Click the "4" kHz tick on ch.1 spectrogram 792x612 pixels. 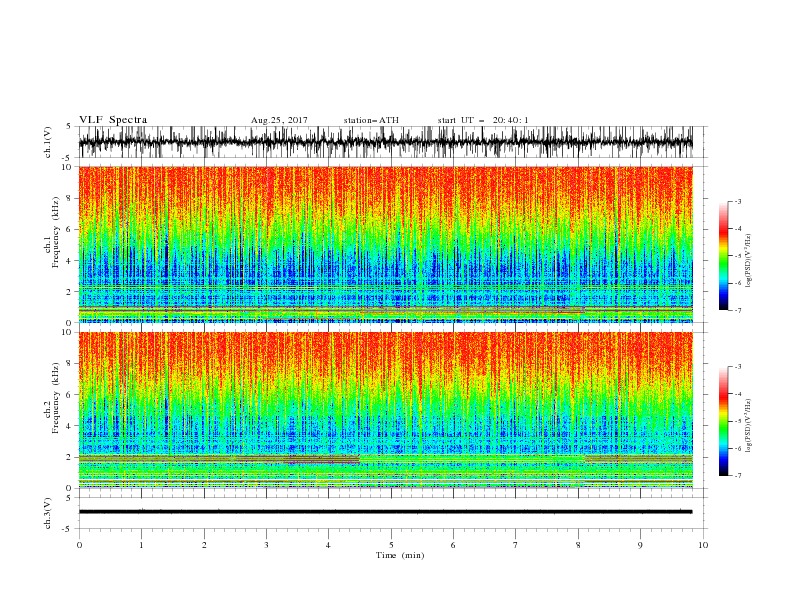point(71,261)
